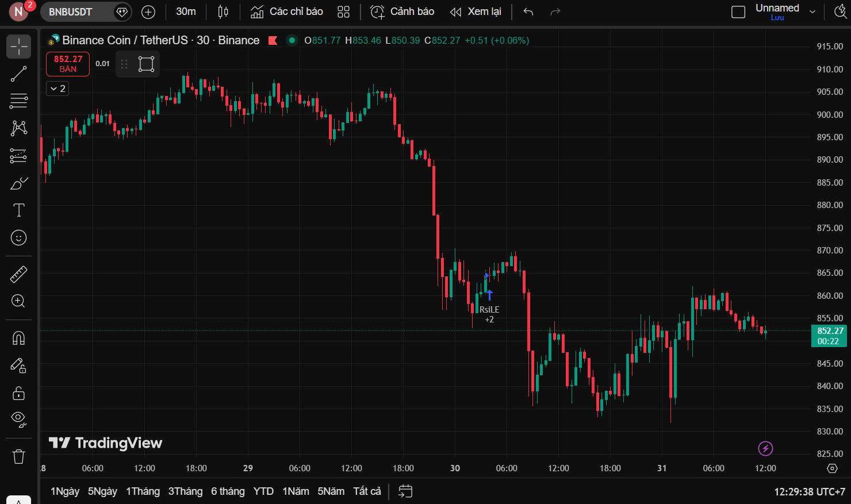Hide all drawings with eye icon
This screenshot has width=851, height=504.
[x=18, y=420]
